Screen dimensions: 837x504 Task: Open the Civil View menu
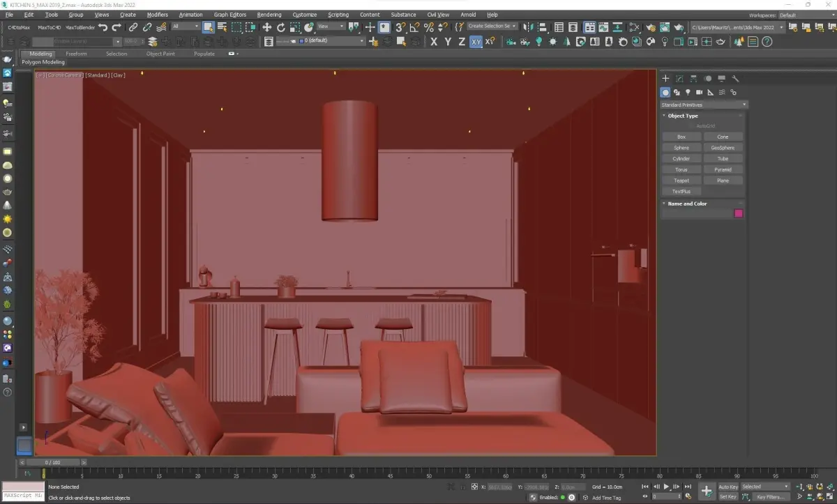438,15
